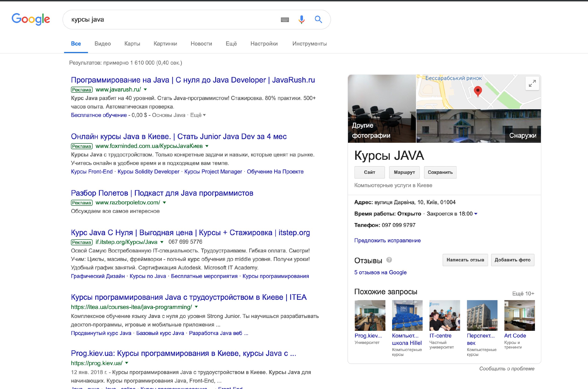Click Бесплатные мероприятия sitelink
This screenshot has width=588, height=389.
point(204,276)
